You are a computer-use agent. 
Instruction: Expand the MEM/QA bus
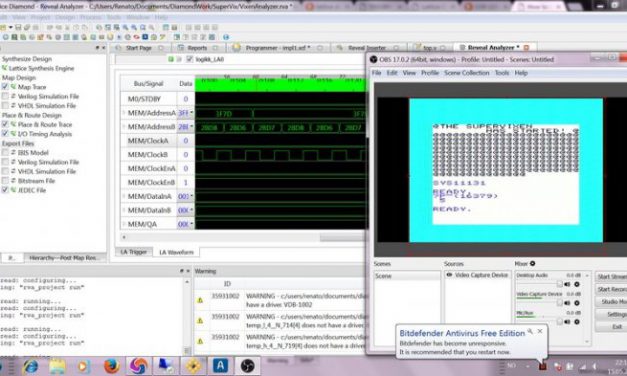tap(124, 224)
